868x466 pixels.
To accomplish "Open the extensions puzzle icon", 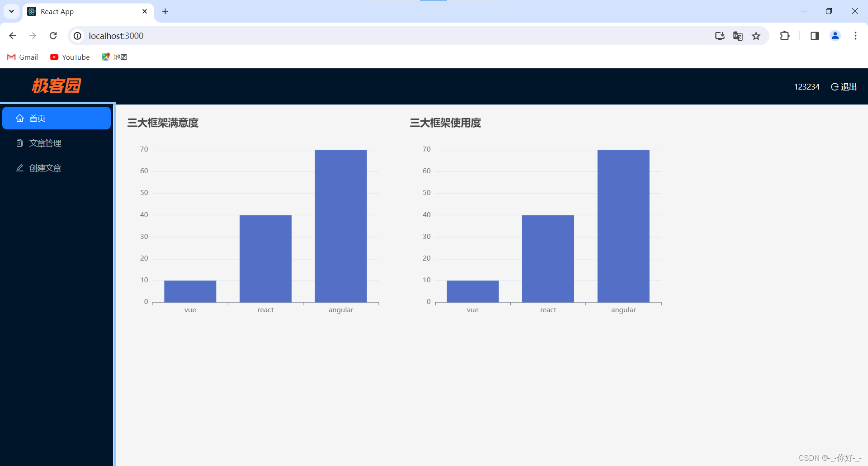I will (x=785, y=36).
